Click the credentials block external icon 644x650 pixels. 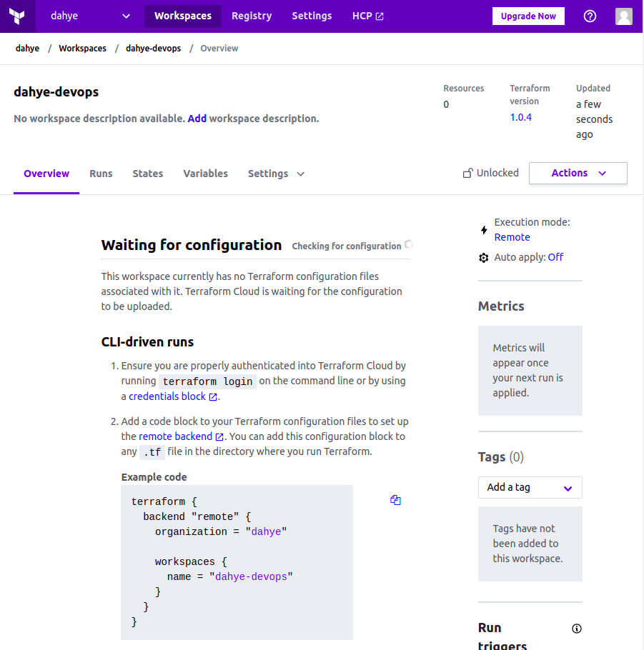coord(213,396)
